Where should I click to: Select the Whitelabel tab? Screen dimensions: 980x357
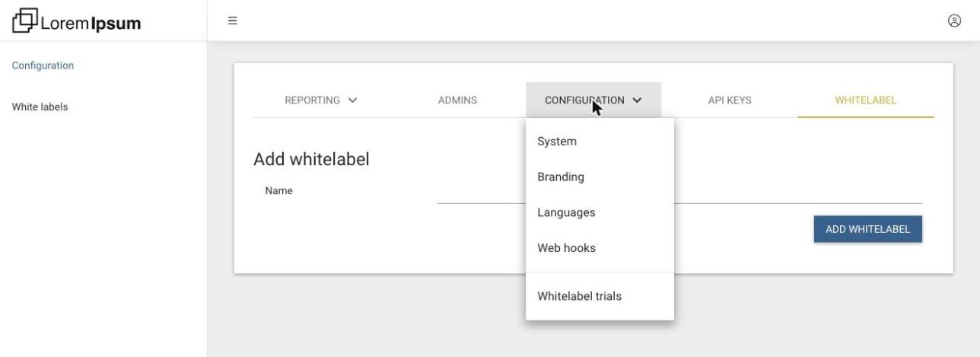pyautogui.click(x=866, y=100)
